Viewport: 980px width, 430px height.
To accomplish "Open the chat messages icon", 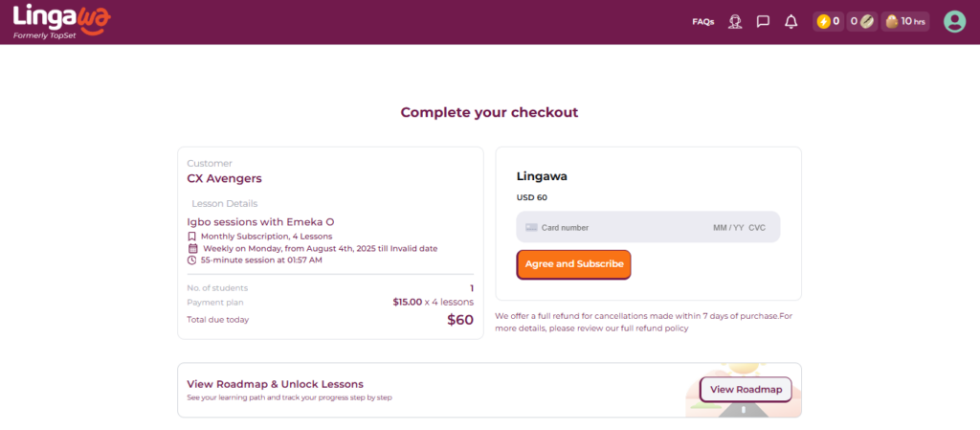I will click(763, 21).
